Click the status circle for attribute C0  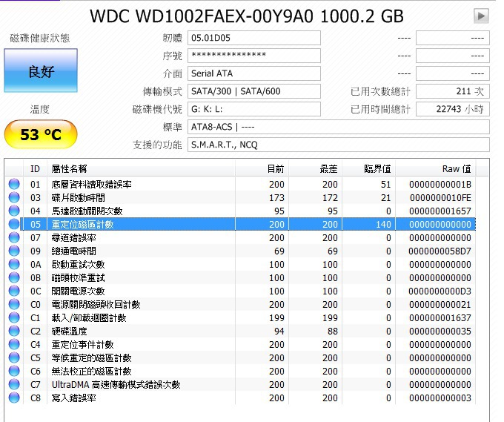[x=14, y=304]
